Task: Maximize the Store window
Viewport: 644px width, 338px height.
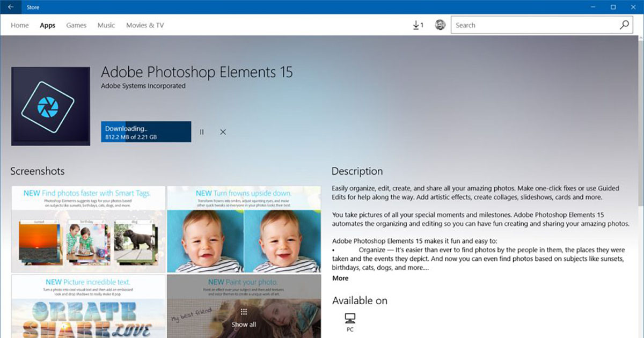Action: click(613, 7)
